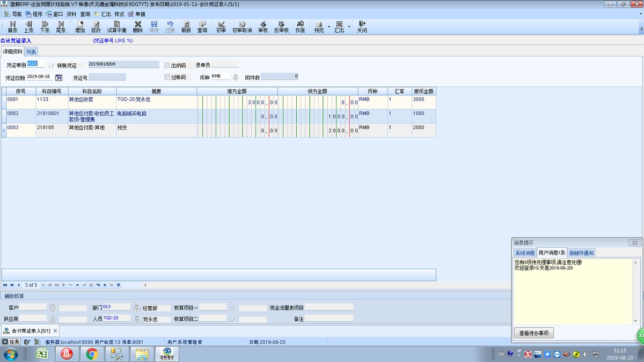This screenshot has height=362, width=644.
Task: Click the 增加 add voucher icon
Action: click(80, 27)
